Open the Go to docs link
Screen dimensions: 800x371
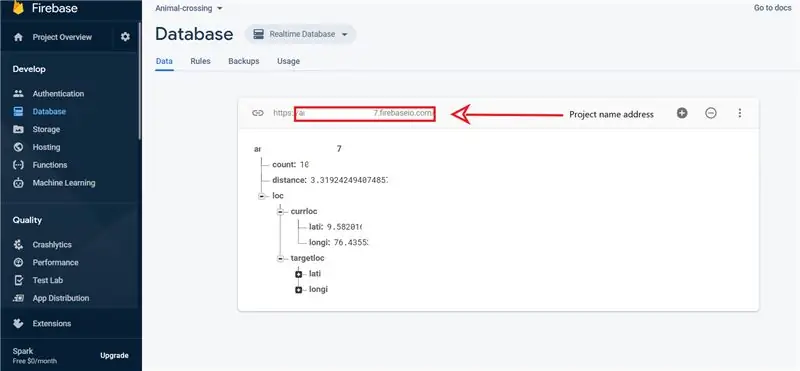coord(772,8)
